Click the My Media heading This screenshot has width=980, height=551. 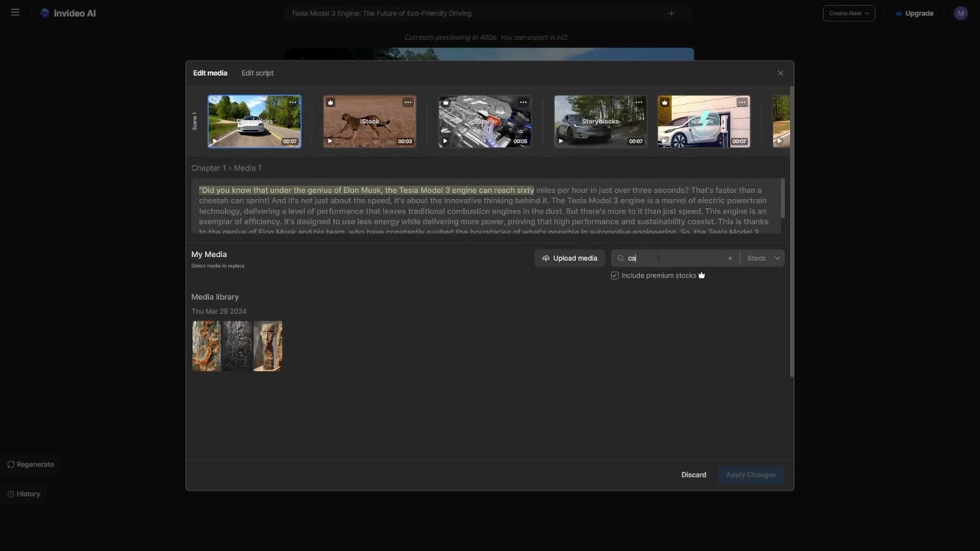(209, 254)
